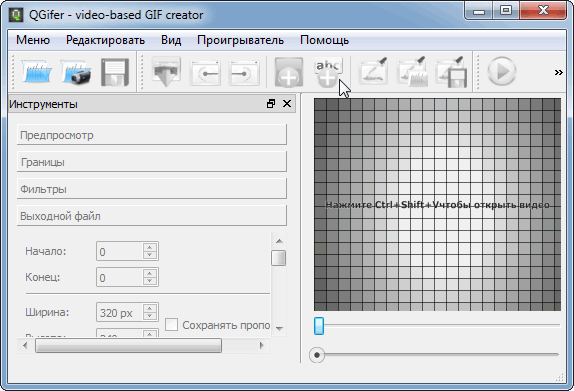The height and width of the screenshot is (391, 574).
Task: Float the Инструменты panel
Action: click(x=271, y=104)
